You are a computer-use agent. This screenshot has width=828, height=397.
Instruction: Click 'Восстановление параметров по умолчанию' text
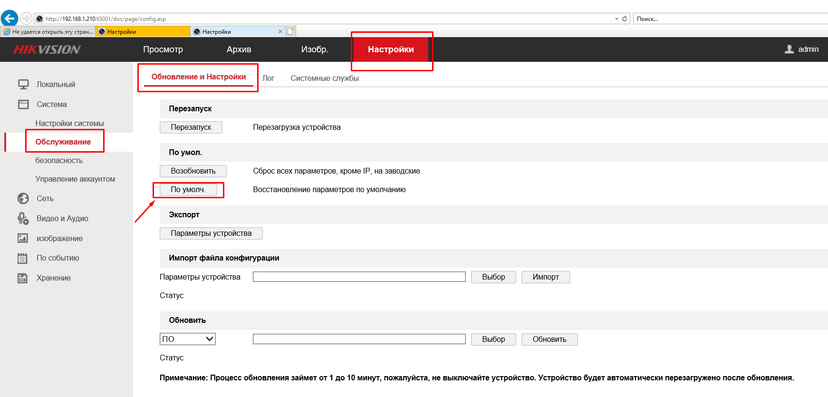click(329, 189)
